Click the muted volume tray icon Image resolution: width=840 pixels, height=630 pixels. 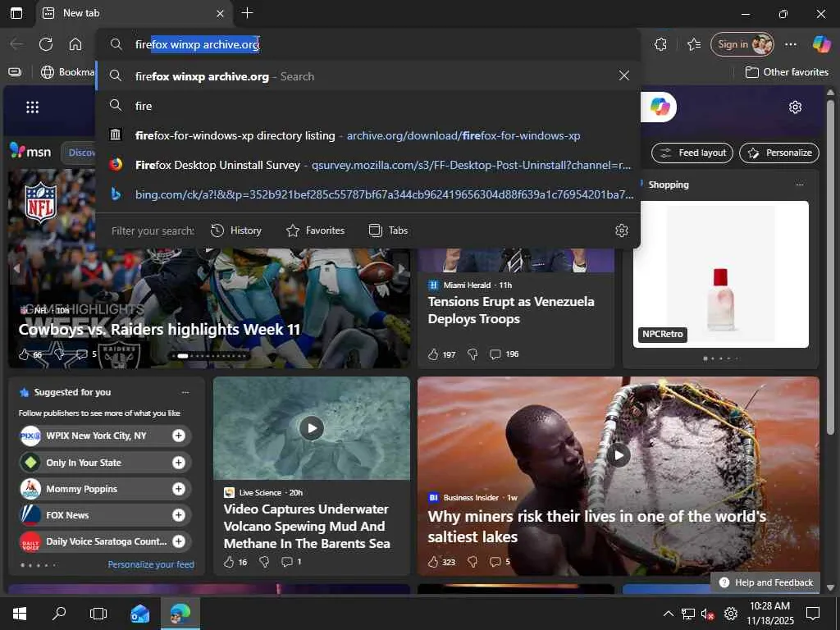tap(707, 614)
